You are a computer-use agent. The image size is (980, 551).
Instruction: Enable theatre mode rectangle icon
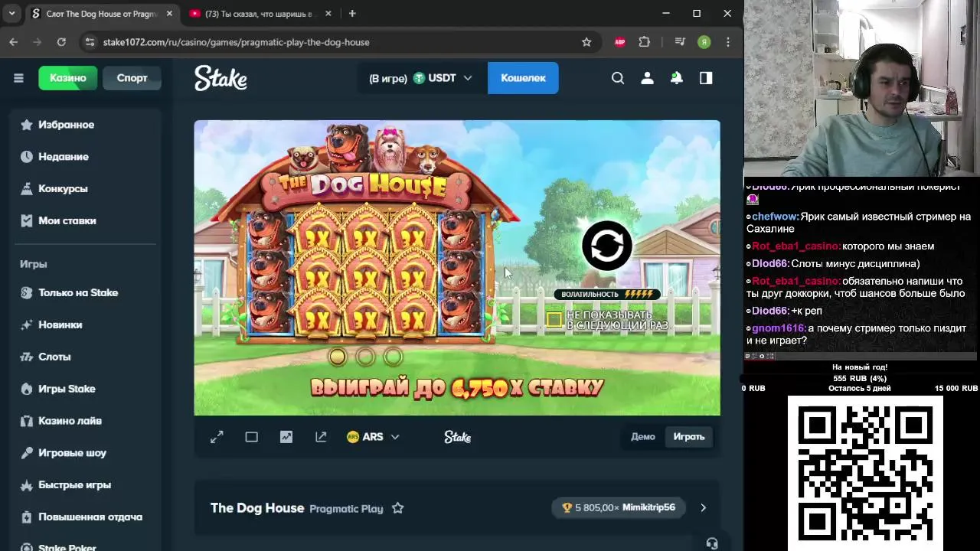tap(251, 437)
